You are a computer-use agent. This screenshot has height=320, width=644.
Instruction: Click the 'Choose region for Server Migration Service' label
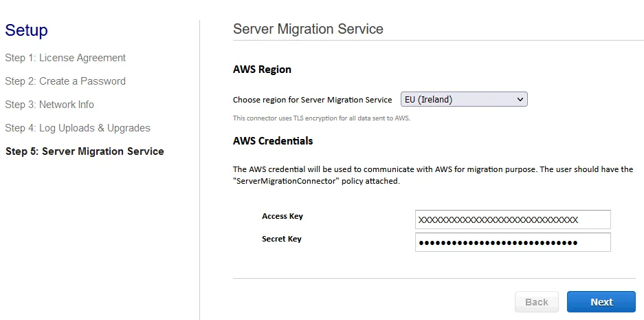[312, 100]
